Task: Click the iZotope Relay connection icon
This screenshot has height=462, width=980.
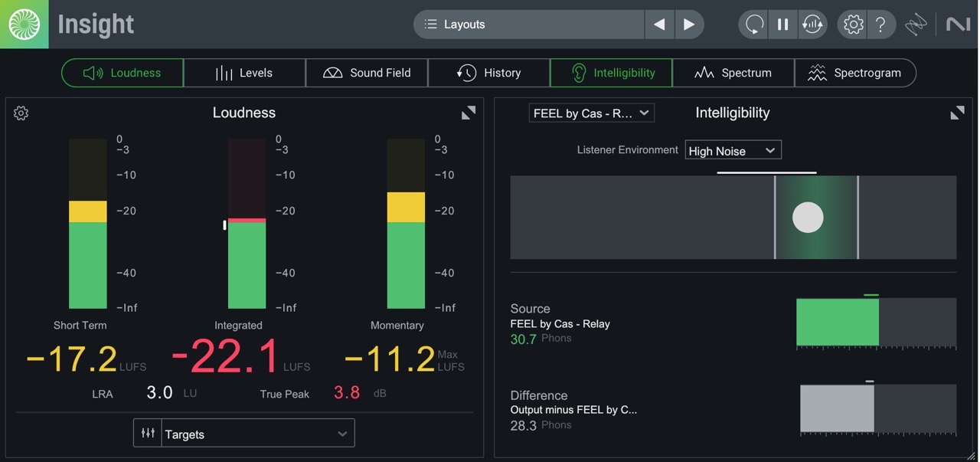Action: pos(916,24)
